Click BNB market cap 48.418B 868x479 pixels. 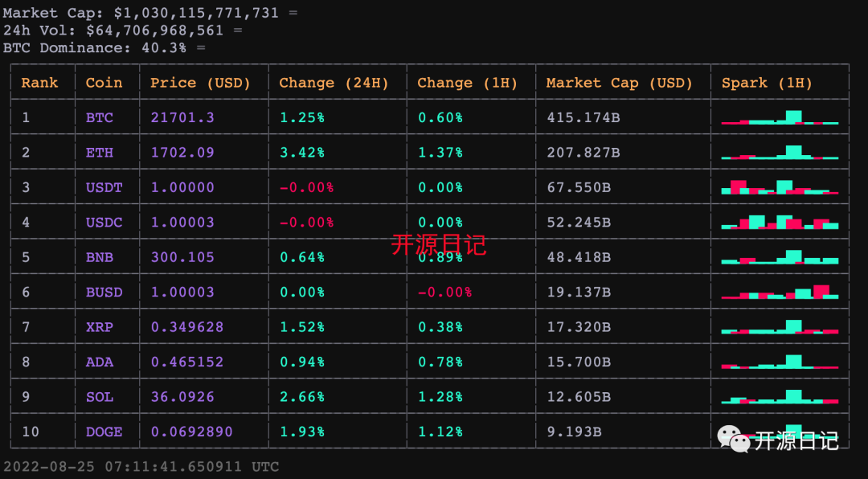click(x=579, y=257)
